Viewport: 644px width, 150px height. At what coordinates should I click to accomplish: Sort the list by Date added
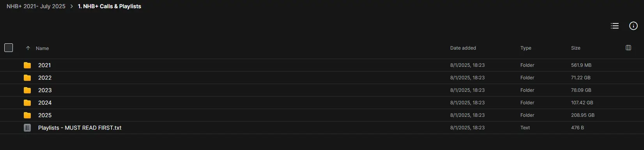tap(463, 48)
